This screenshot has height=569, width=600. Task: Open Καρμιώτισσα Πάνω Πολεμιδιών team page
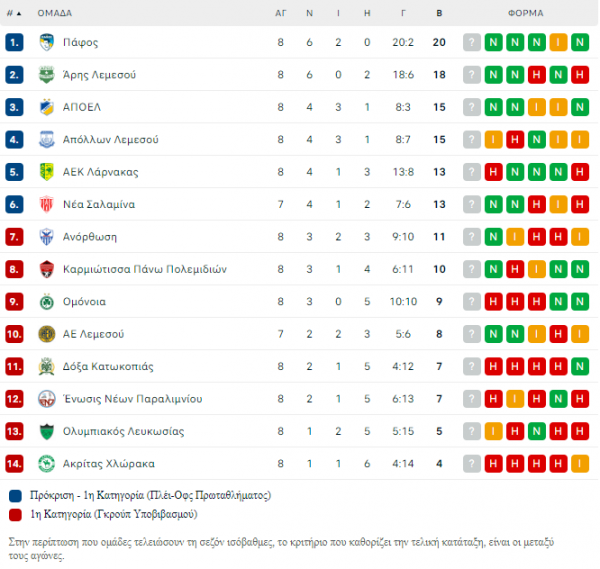tap(145, 269)
